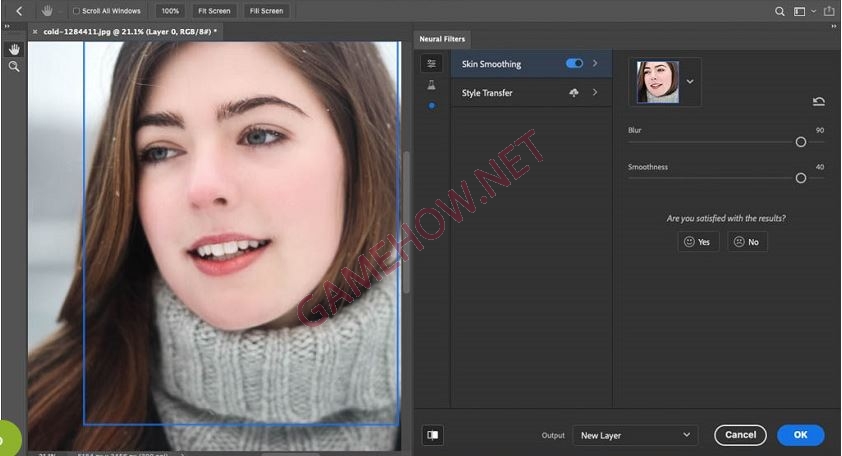Reset filter parameters with undo arrow icon
Image resolution: width=842 pixels, height=456 pixels.
click(818, 101)
